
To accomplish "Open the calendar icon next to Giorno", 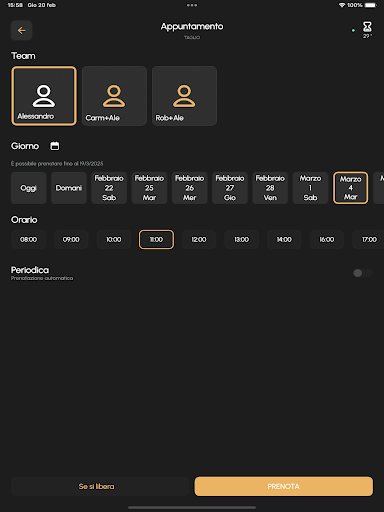I will point(55,146).
